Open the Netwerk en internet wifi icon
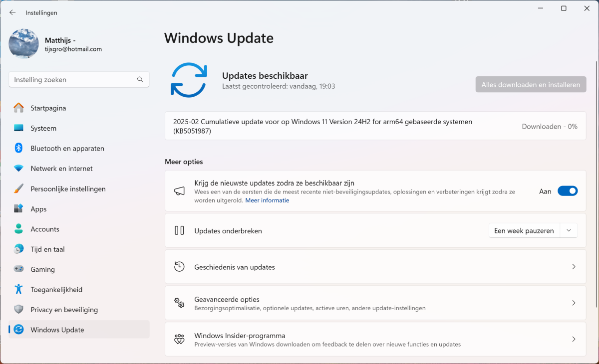The width and height of the screenshot is (599, 364). [x=18, y=169]
